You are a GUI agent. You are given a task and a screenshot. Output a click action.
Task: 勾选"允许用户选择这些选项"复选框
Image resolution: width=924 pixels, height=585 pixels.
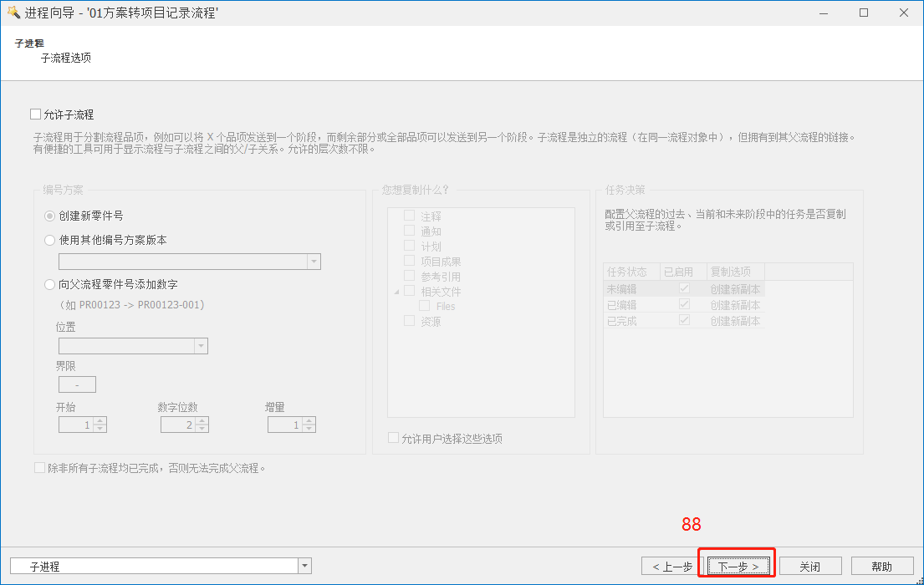392,437
